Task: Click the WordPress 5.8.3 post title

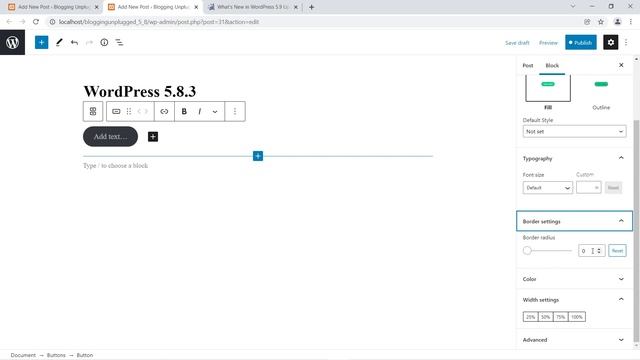Action: pos(140,91)
